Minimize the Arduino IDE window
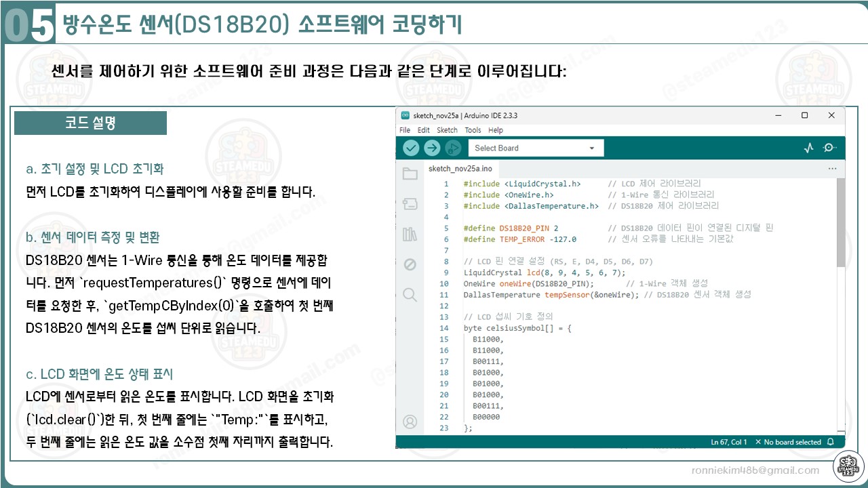Image resolution: width=868 pixels, height=488 pixels. [778, 115]
